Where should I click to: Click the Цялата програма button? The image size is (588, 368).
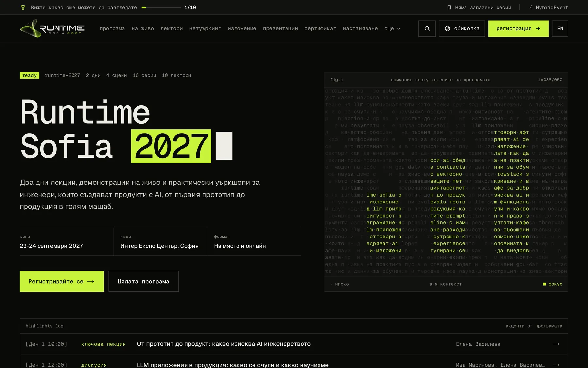click(x=143, y=281)
